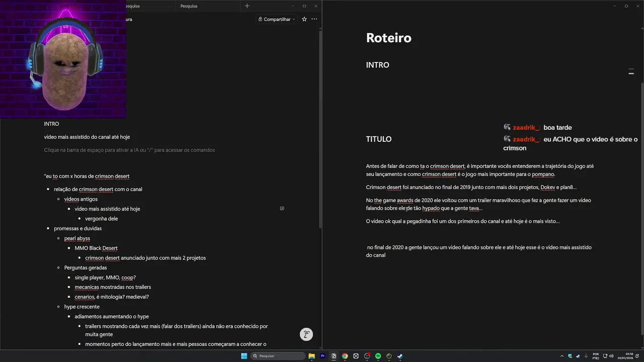Click the bullet 'mecanicas mostradas nos trailers'

pos(113,287)
